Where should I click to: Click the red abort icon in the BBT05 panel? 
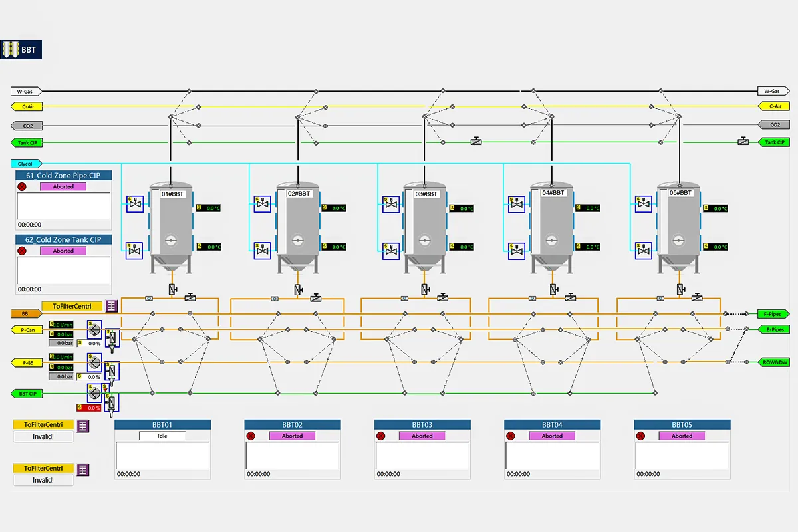(641, 436)
